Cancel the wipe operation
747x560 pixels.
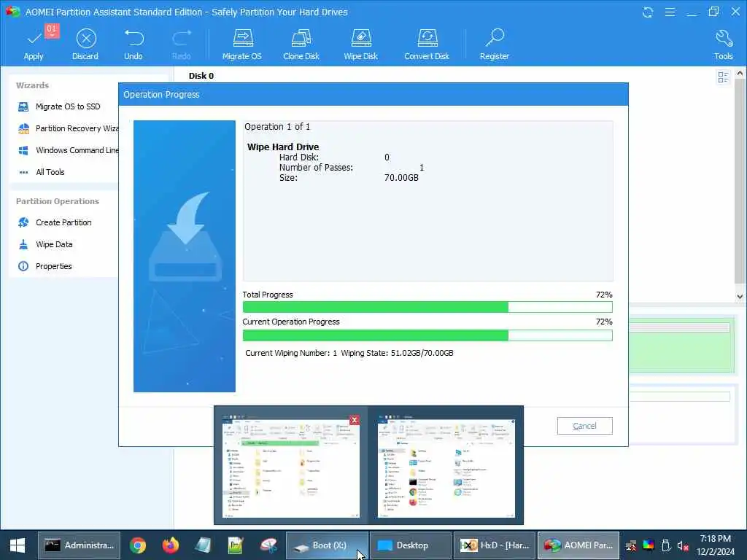pyautogui.click(x=584, y=426)
